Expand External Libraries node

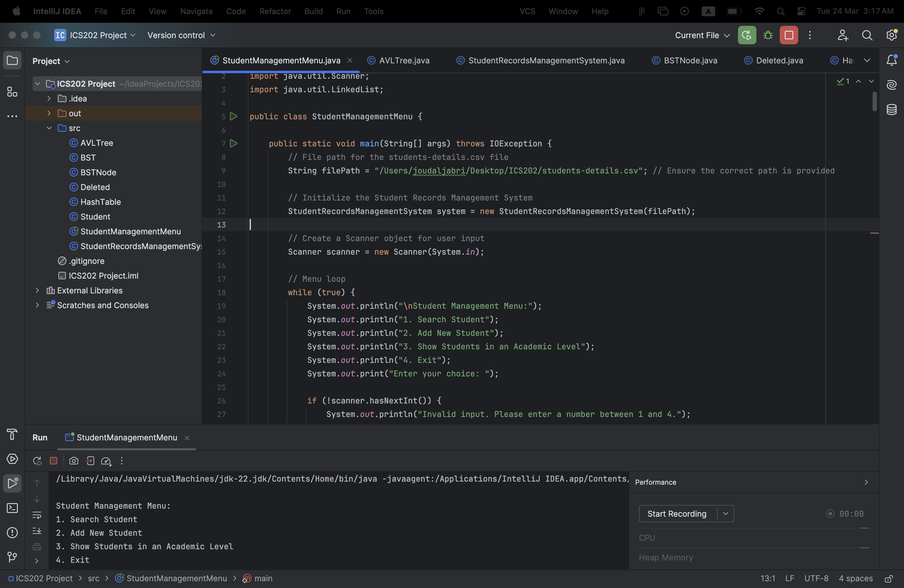[37, 291]
